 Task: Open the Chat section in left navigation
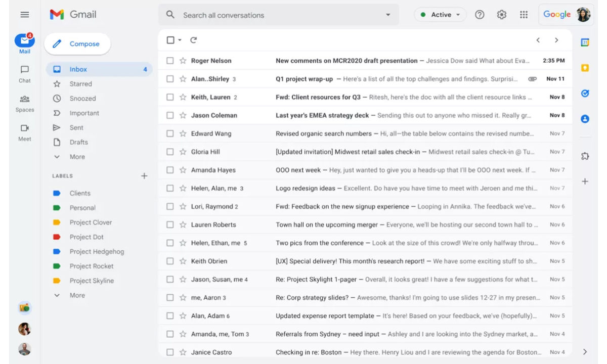point(24,73)
